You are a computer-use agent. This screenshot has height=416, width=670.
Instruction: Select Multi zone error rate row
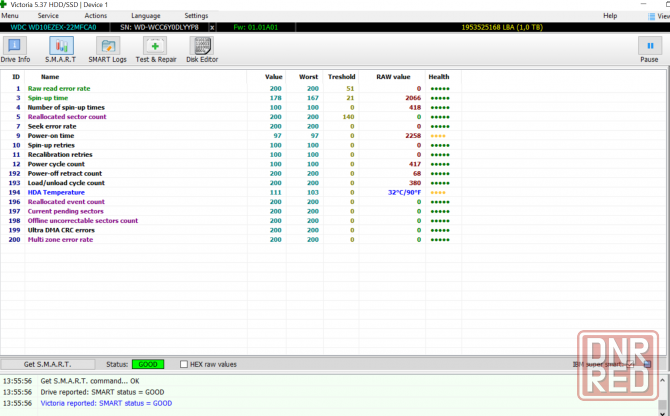[231, 239]
